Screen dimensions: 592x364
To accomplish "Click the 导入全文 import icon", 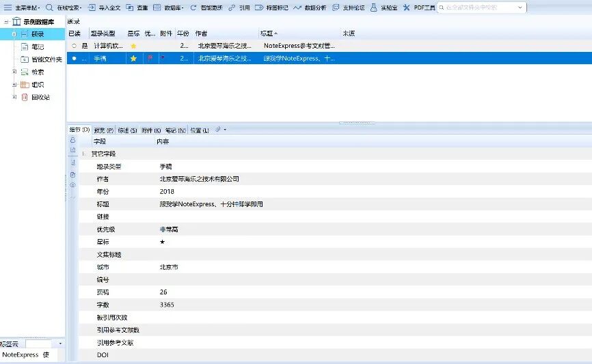I will (x=92, y=8).
